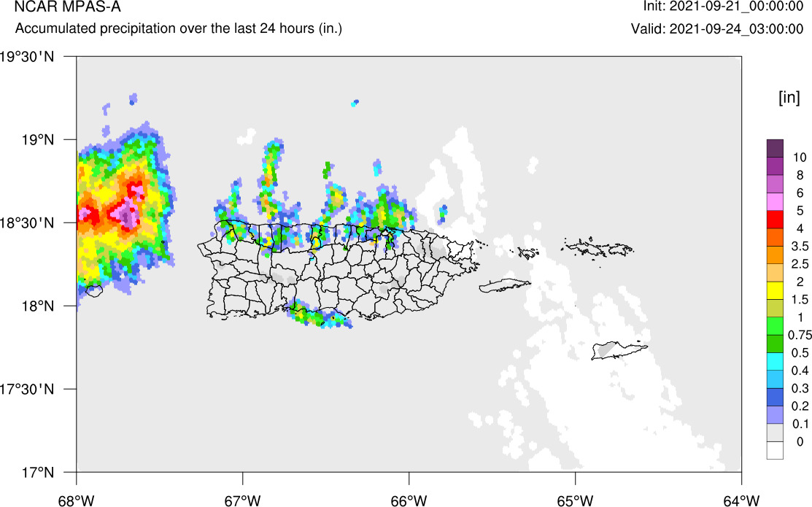Pick the darkest purple swatch topping the legend
Screen dimensions: 812x507
point(775,148)
